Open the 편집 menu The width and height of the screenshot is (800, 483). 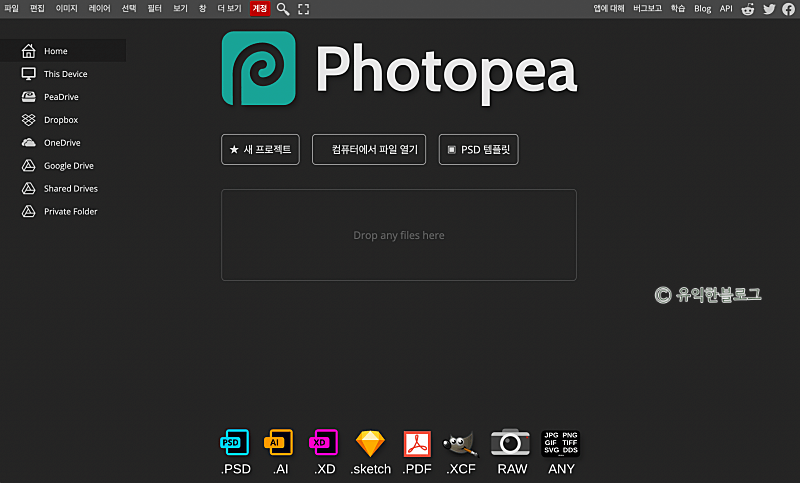click(x=37, y=9)
